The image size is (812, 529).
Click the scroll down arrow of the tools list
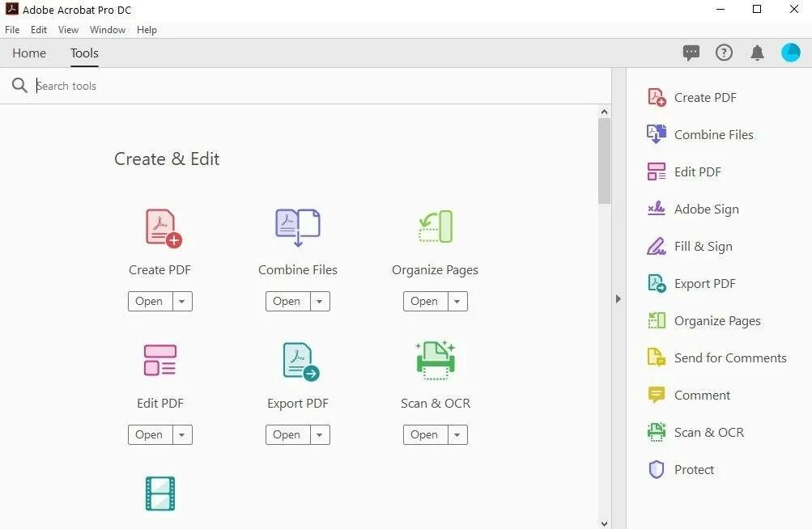coord(604,523)
